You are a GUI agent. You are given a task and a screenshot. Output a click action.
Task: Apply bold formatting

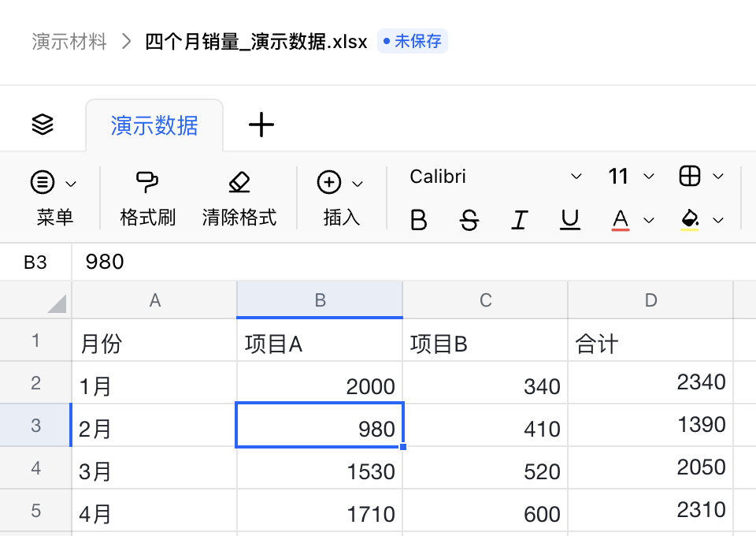click(x=418, y=220)
